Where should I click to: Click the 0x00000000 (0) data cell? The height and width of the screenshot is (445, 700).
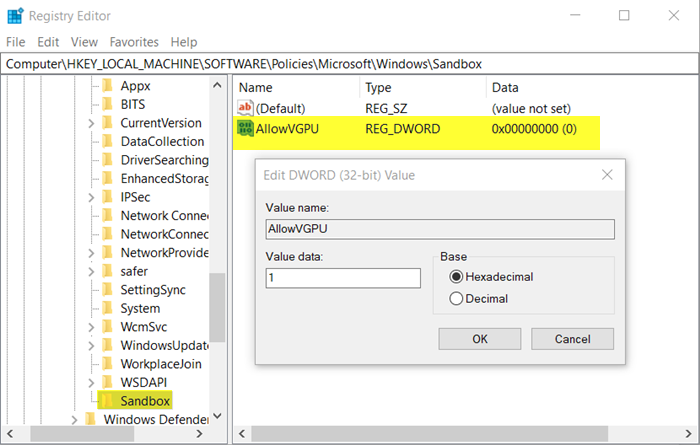pyautogui.click(x=534, y=129)
